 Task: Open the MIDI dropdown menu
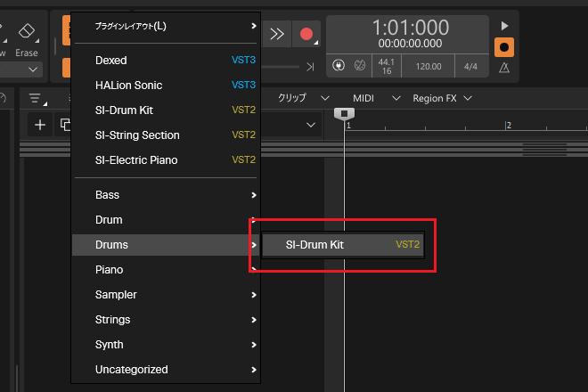click(376, 98)
